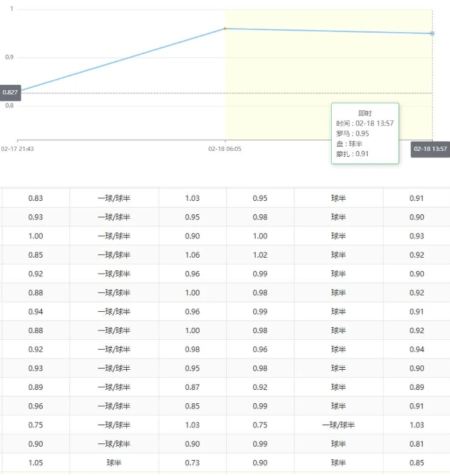Click the dark 02-18 13:57 x-axis badge
The height and width of the screenshot is (476, 450).
pyautogui.click(x=430, y=149)
